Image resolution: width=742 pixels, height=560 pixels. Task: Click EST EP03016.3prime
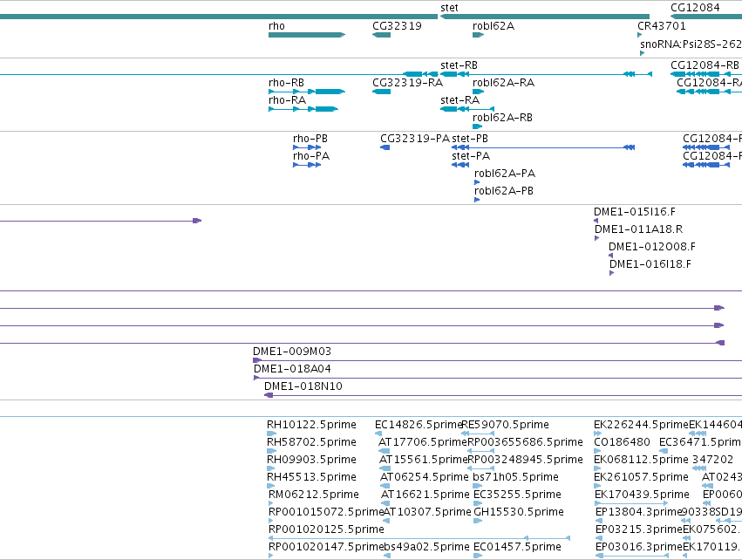point(639,547)
